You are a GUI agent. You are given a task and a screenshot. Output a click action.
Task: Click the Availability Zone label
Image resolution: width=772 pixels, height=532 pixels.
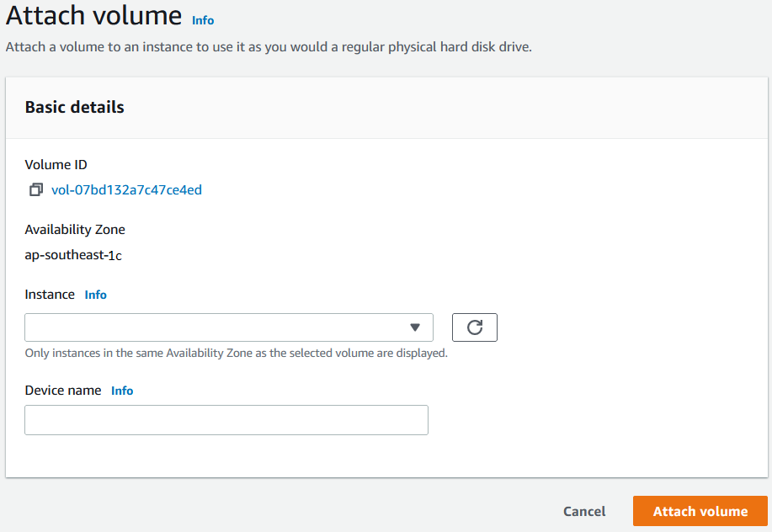(75, 230)
